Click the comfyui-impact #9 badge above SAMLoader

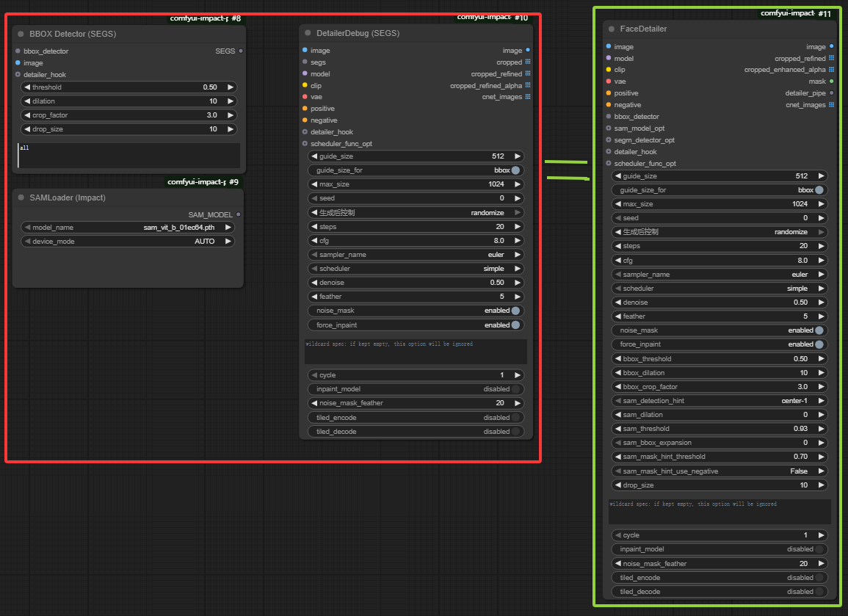203,181
